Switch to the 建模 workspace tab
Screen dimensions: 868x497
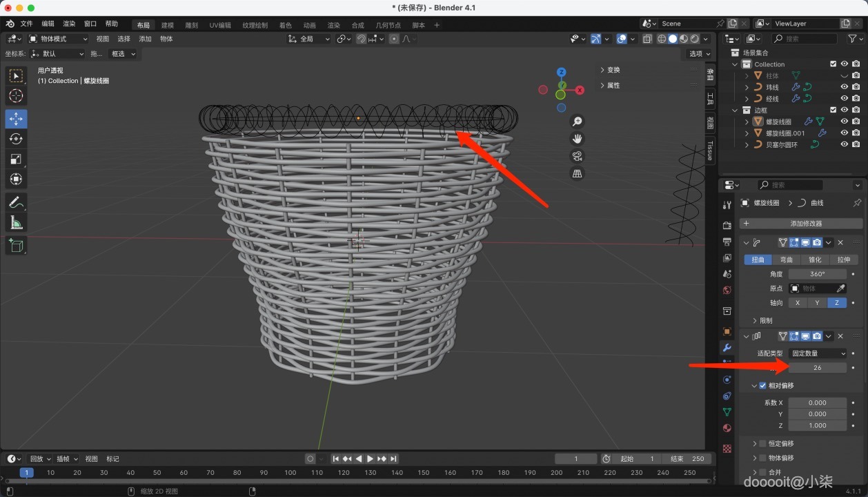point(168,25)
